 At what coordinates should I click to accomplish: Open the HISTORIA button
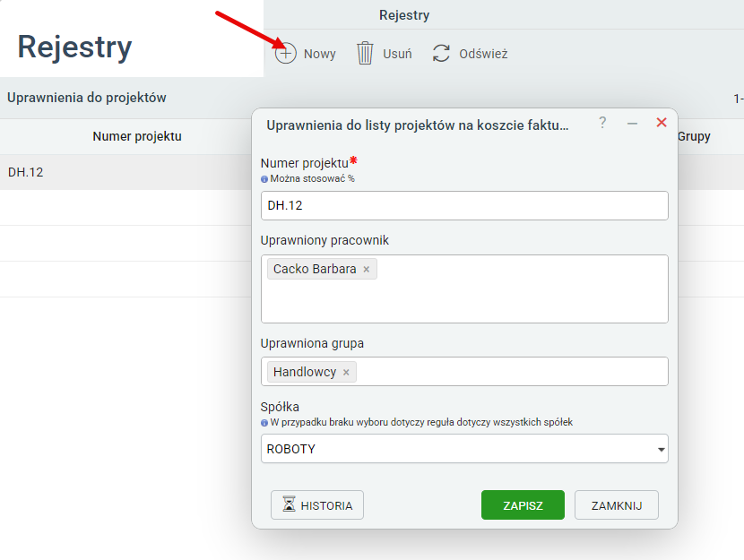[317, 505]
